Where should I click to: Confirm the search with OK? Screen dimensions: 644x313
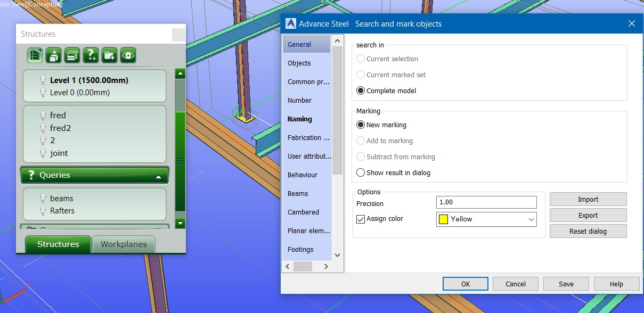point(466,284)
